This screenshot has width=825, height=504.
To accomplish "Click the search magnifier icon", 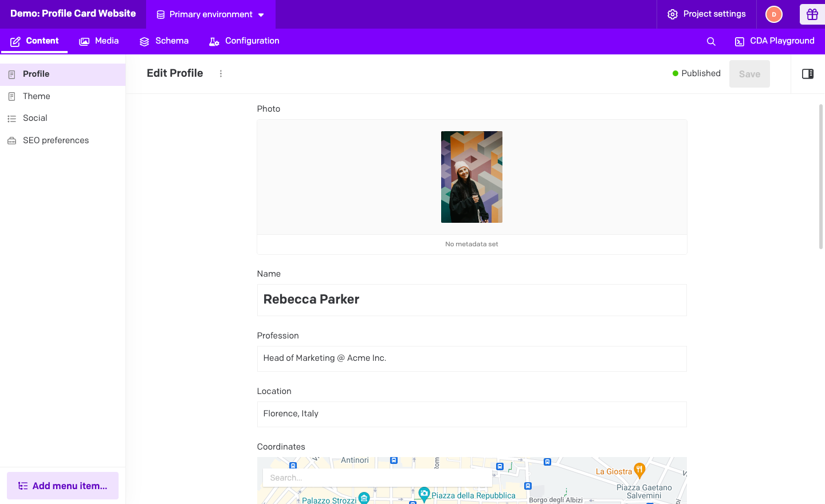I will click(x=711, y=41).
